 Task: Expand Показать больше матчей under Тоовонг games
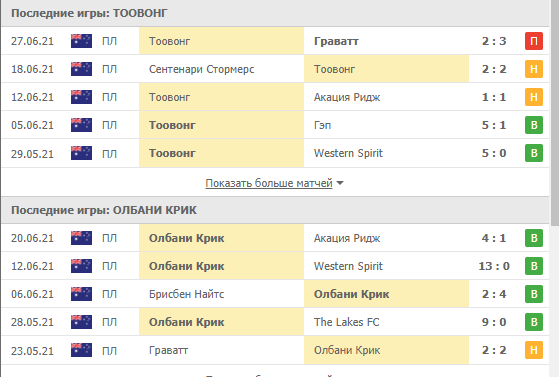click(x=269, y=183)
